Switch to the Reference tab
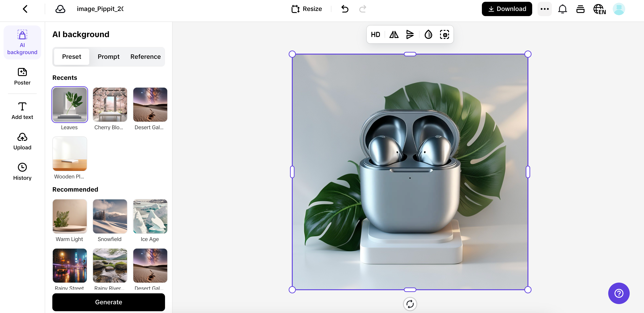644x313 pixels. pyautogui.click(x=145, y=57)
